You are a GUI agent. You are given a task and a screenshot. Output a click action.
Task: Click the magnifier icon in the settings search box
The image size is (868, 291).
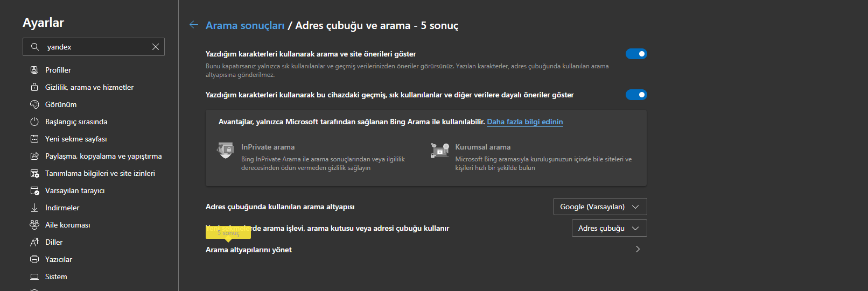coord(35,47)
